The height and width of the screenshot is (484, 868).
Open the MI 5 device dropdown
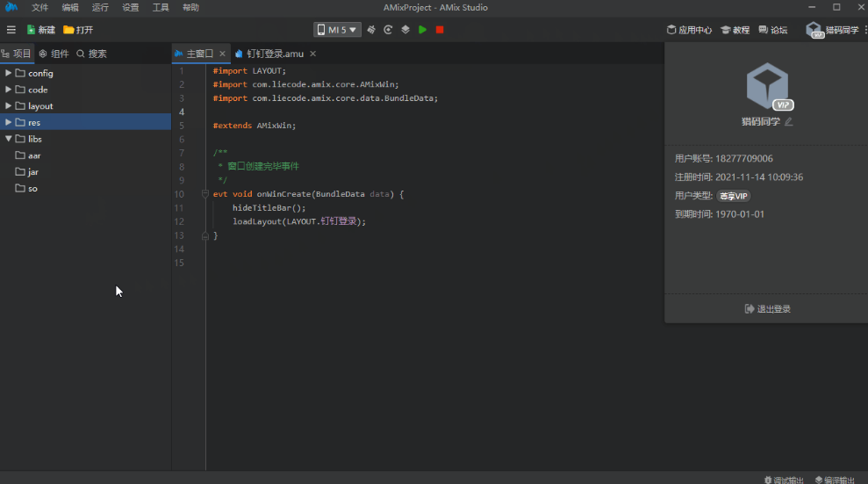(x=337, y=30)
